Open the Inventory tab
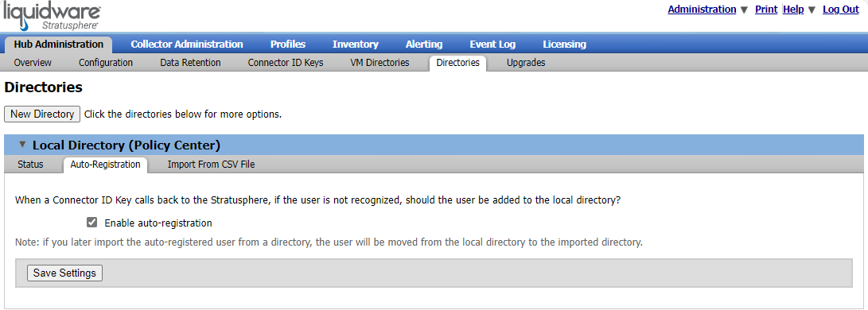 356,45
